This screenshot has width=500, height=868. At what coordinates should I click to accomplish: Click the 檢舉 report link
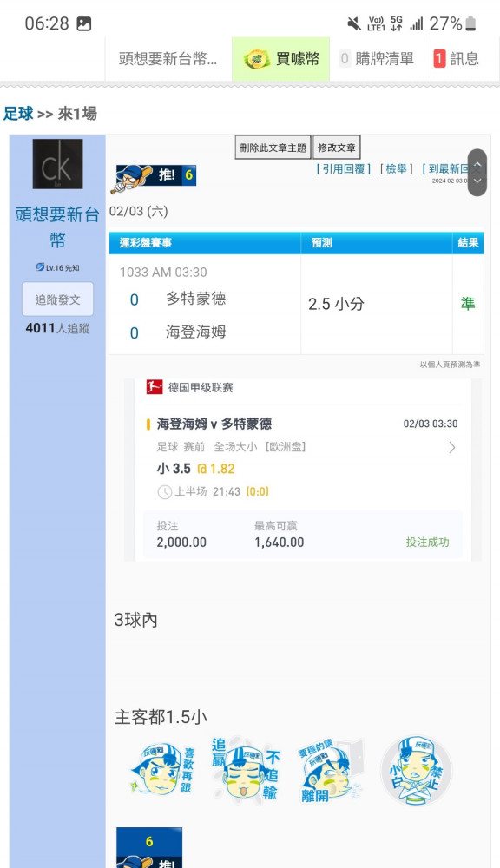coord(397,169)
